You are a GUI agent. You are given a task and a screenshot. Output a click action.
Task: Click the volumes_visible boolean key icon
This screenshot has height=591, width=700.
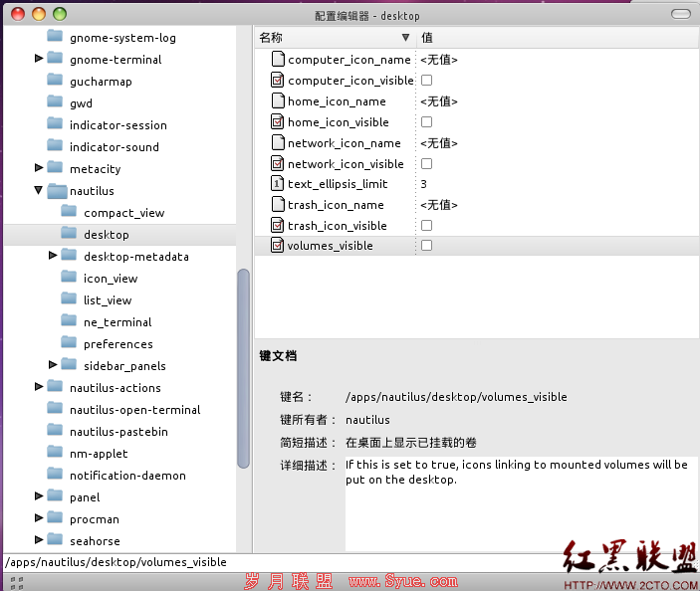278,246
